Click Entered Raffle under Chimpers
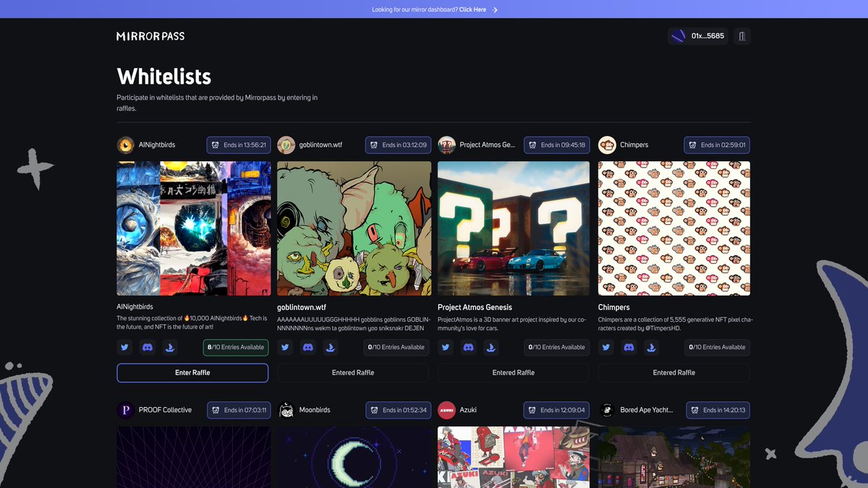This screenshot has width=868, height=488. point(674,372)
